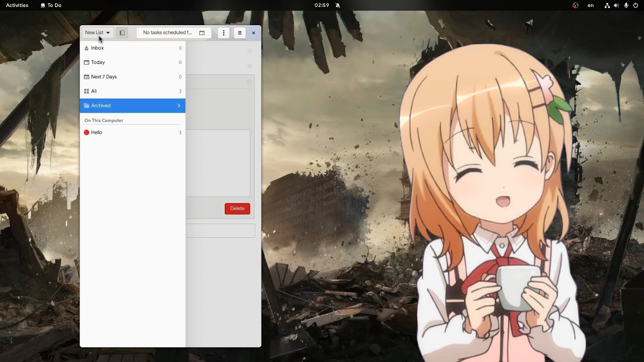Open the Hello task list
This screenshot has height=362, width=644.
(132, 132)
